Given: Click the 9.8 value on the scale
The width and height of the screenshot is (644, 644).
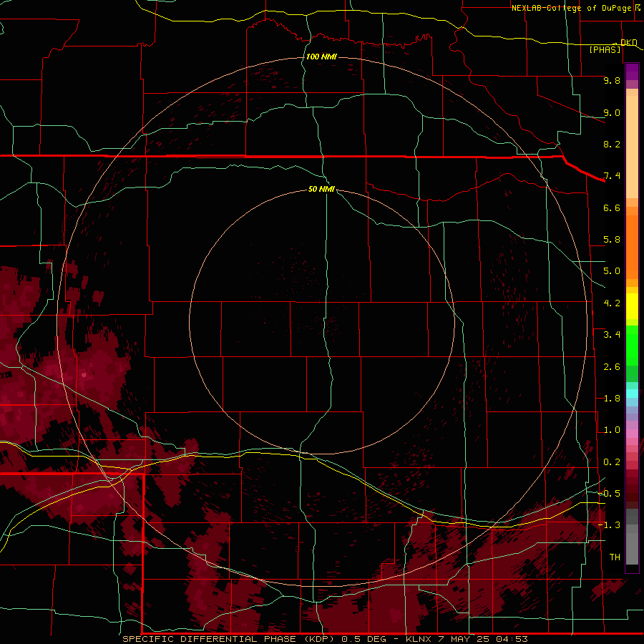Looking at the screenshot, I should click(612, 80).
